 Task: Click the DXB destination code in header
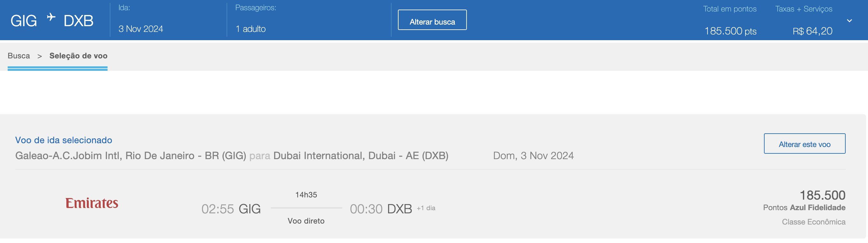(78, 21)
